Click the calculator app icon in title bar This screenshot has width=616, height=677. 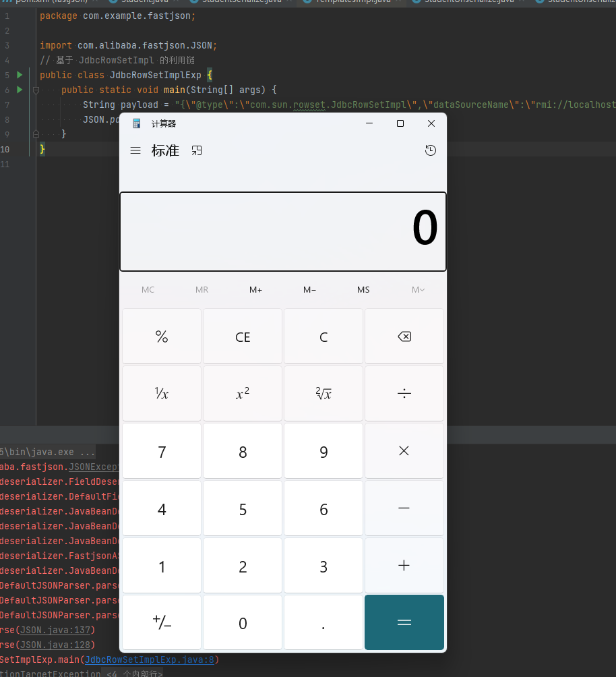pyautogui.click(x=136, y=123)
